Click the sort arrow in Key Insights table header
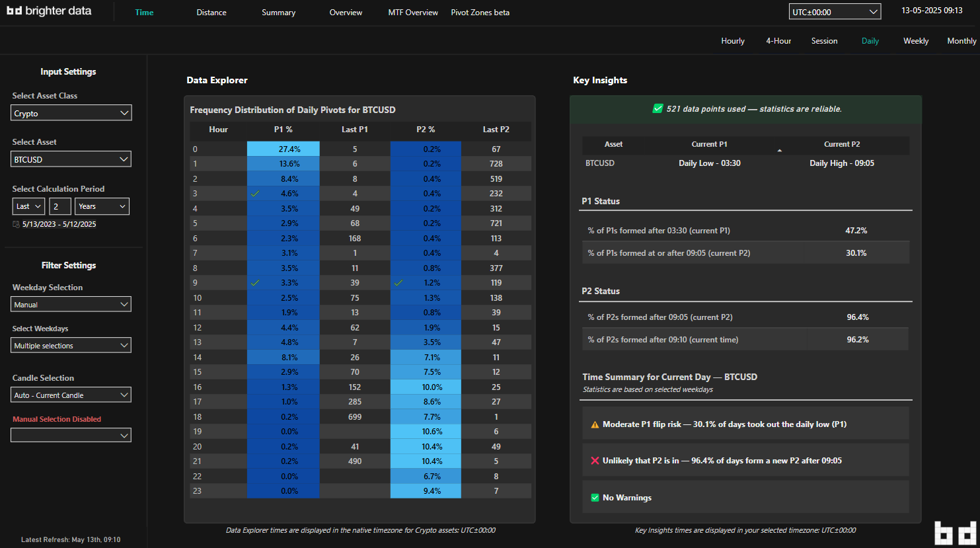This screenshot has height=548, width=980. (779, 151)
